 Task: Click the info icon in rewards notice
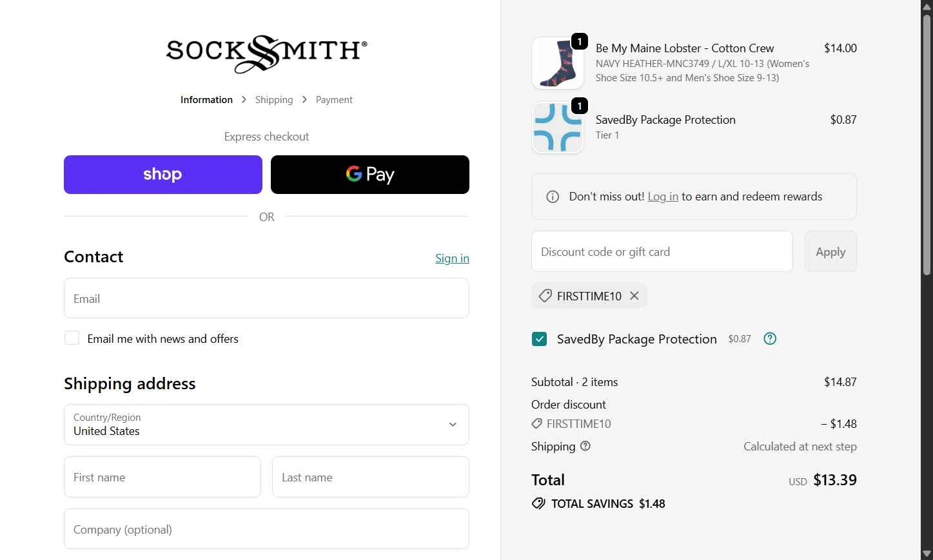coord(553,197)
